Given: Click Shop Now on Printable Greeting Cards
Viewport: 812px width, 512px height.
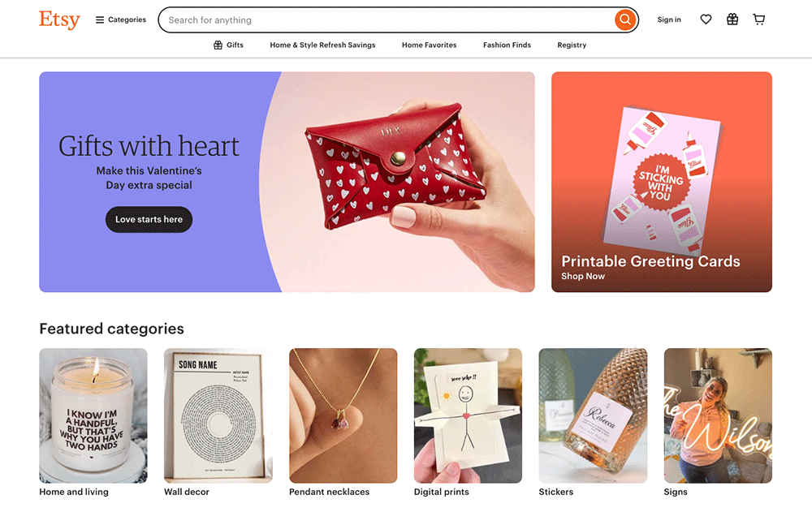Looking at the screenshot, I should point(583,277).
